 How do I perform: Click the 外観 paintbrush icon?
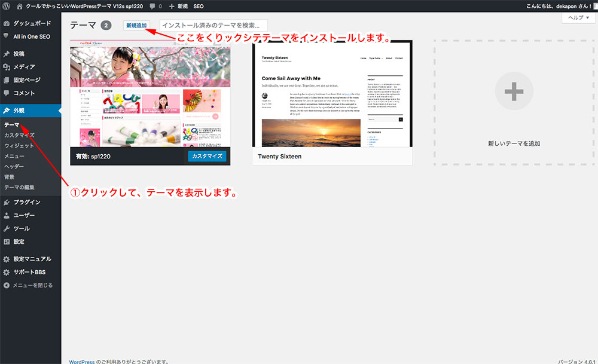pos(7,111)
